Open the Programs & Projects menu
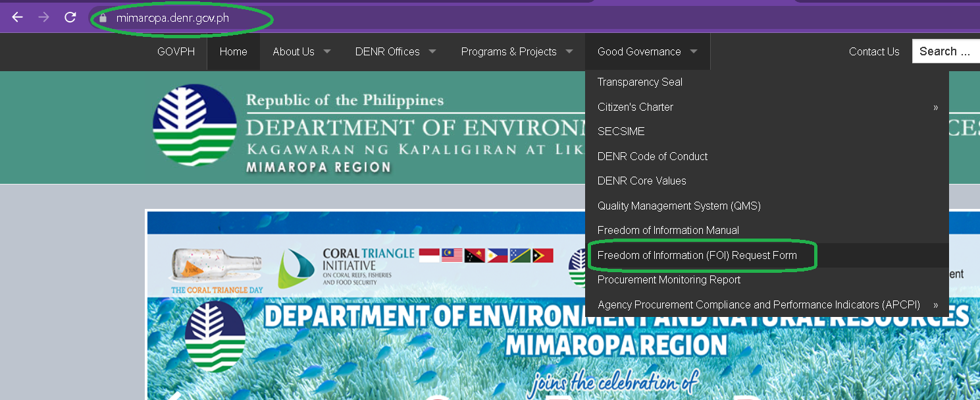The width and height of the screenshot is (980, 400). click(x=509, y=51)
